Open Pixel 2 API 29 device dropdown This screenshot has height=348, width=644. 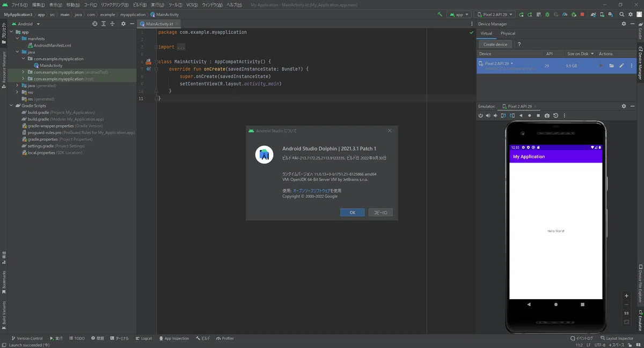494,14
